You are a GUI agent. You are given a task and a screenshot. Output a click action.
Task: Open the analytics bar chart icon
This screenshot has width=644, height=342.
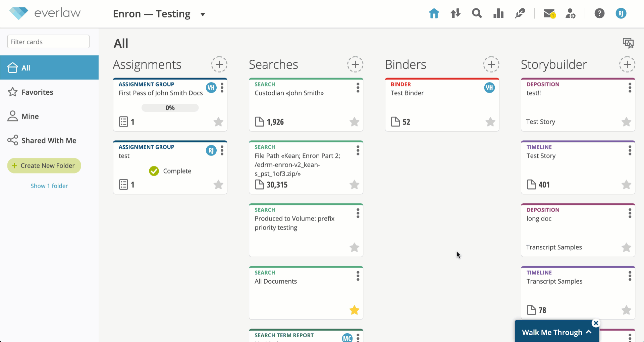[x=498, y=13]
